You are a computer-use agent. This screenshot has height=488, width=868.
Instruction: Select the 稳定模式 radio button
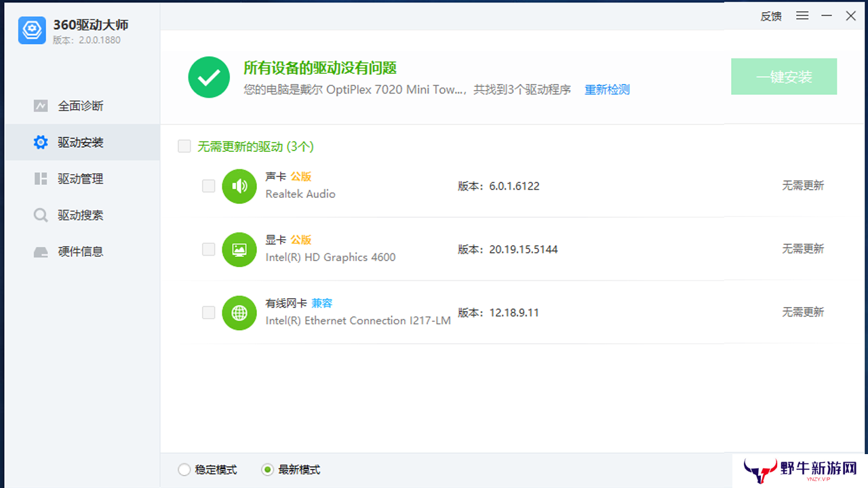pos(184,470)
